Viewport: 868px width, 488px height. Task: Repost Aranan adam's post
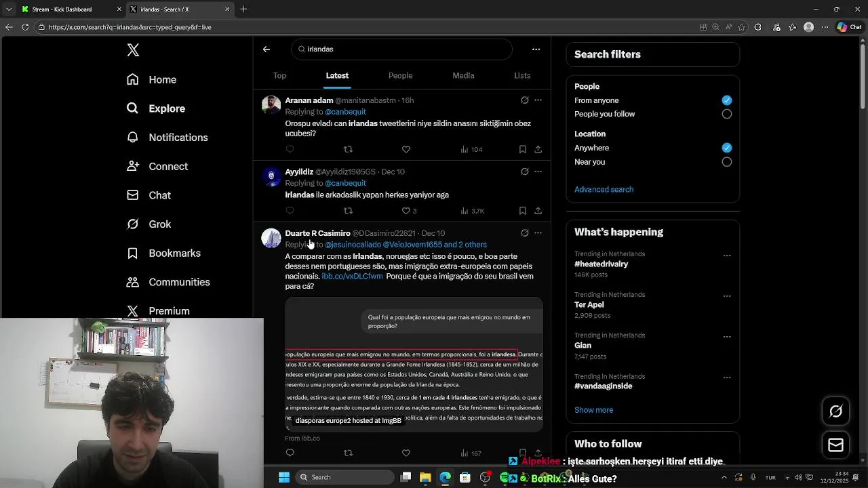coord(348,149)
